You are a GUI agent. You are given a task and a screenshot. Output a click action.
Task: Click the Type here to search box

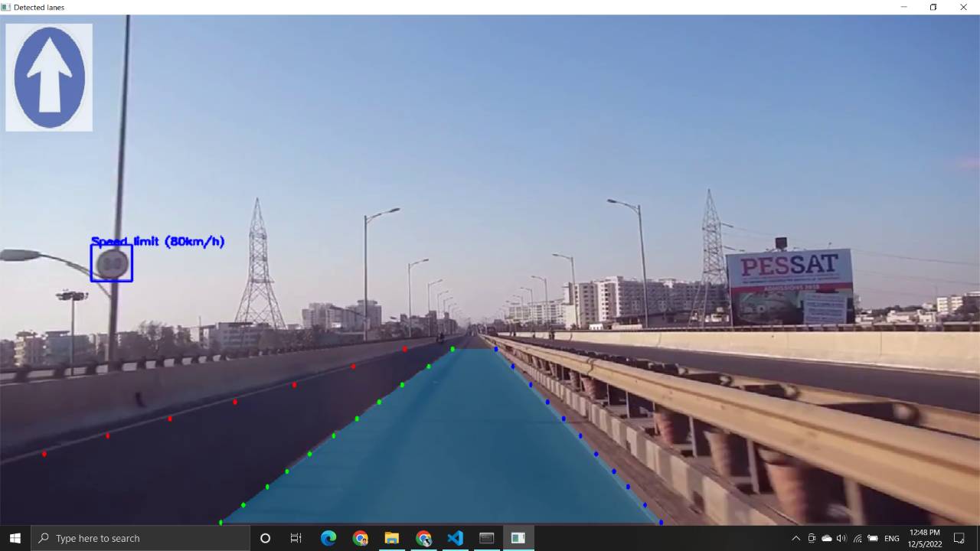click(x=138, y=538)
